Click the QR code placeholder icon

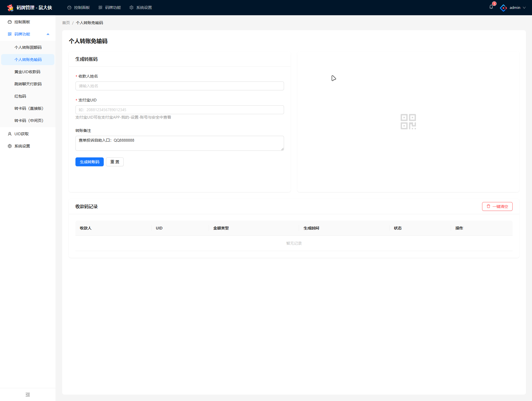408,122
